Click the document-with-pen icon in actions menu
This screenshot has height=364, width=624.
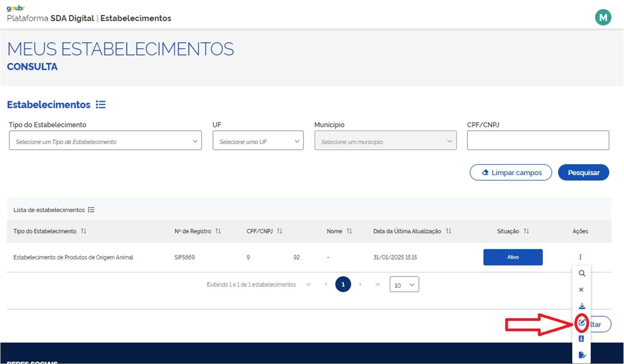pyautogui.click(x=581, y=355)
